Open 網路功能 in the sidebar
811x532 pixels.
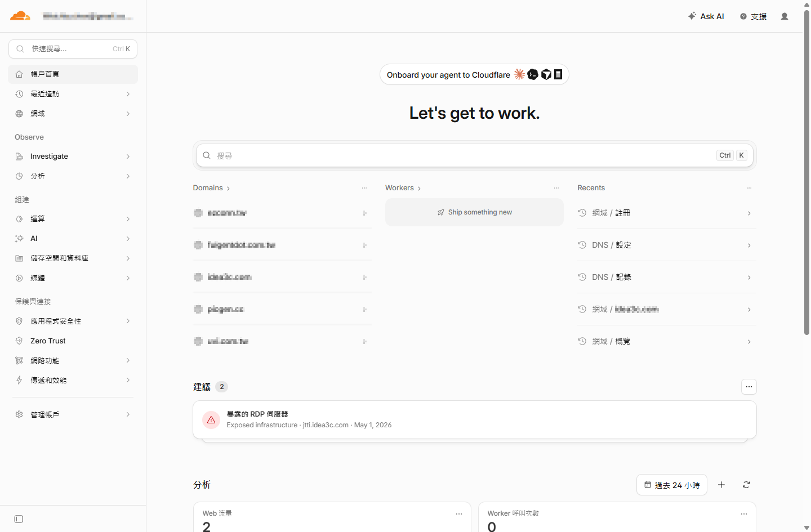[73, 361]
